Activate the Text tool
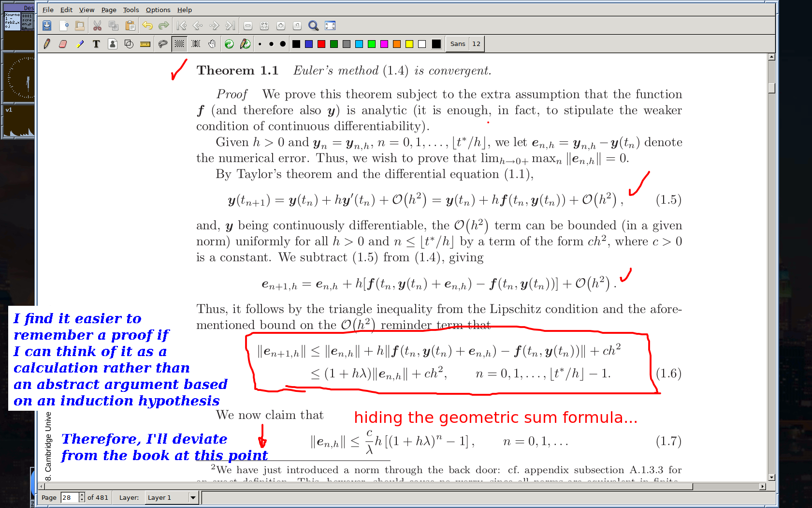Viewport: 812px width, 508px height. (96, 44)
